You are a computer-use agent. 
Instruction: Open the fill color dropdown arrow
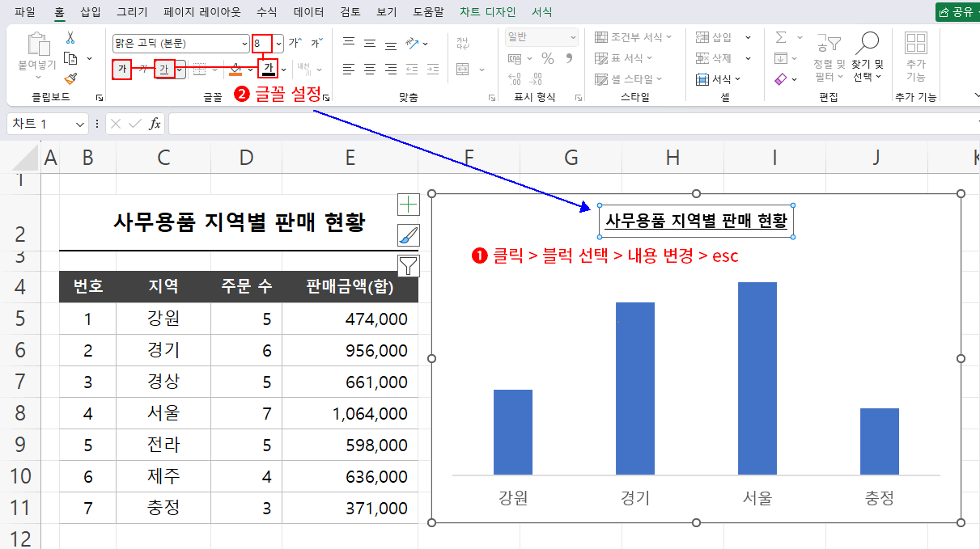249,70
